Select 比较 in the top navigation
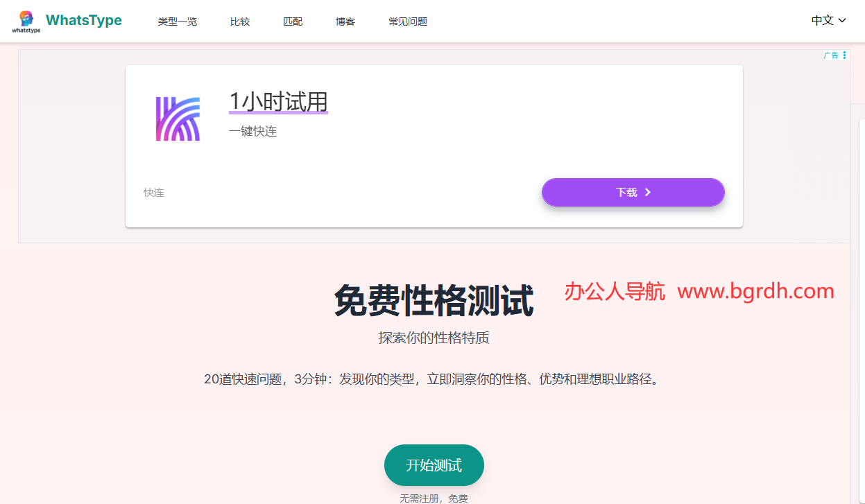 click(239, 21)
